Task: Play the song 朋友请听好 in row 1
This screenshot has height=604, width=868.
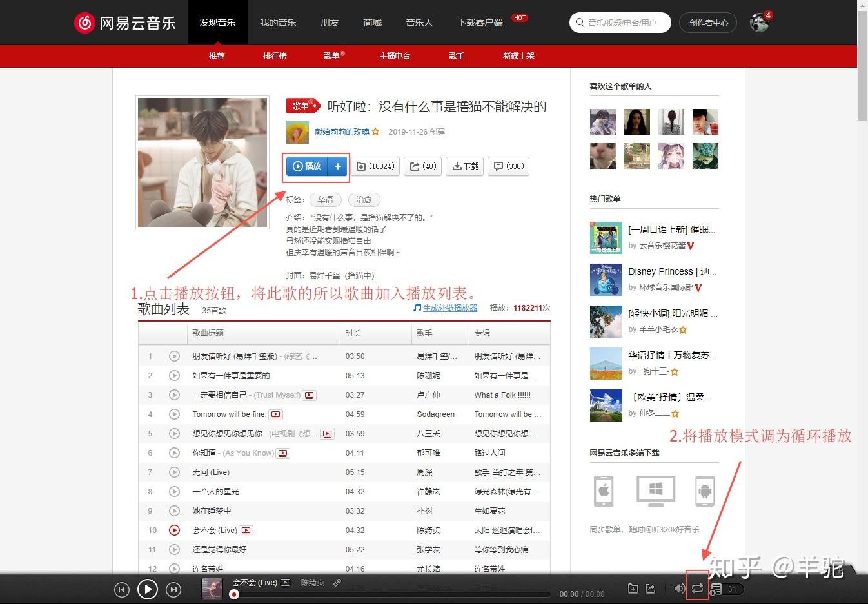Action: 174,356
